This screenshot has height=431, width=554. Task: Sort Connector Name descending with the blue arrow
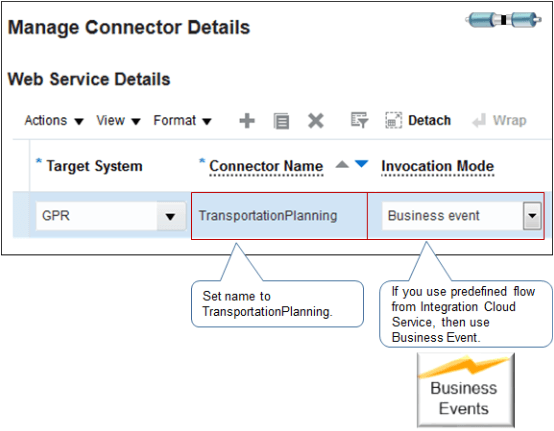click(361, 164)
